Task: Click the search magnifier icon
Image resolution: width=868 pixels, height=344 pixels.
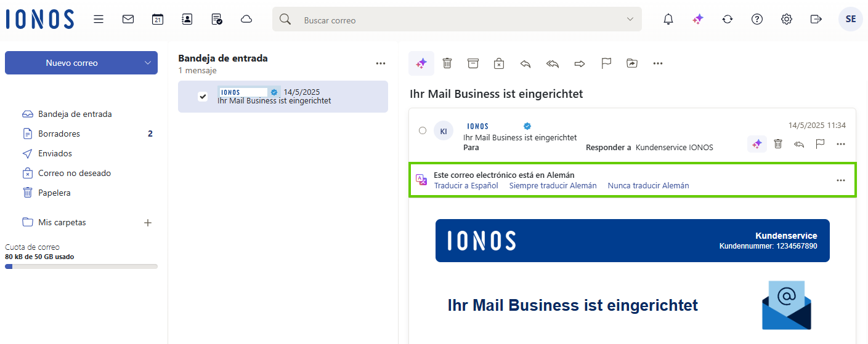Action: 285,19
